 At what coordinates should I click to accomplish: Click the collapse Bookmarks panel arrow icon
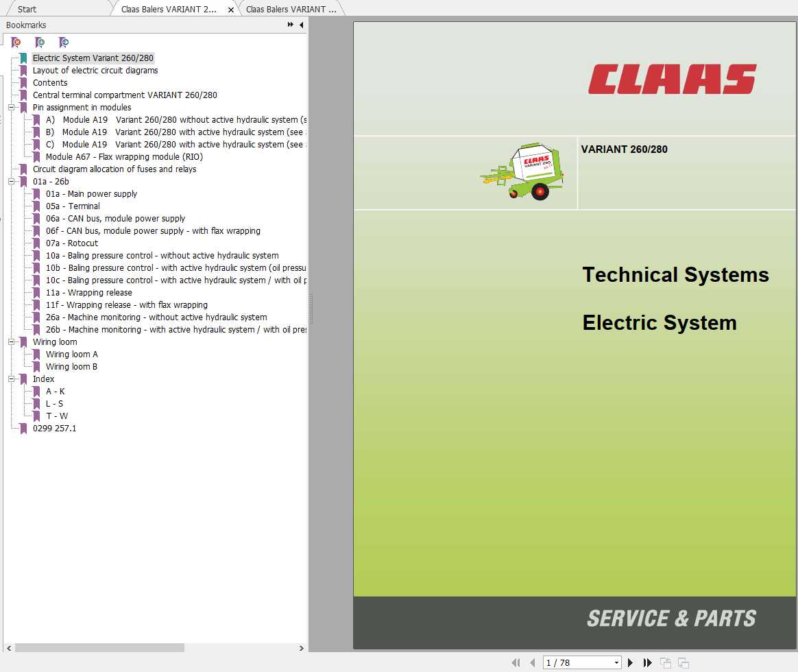tap(301, 24)
